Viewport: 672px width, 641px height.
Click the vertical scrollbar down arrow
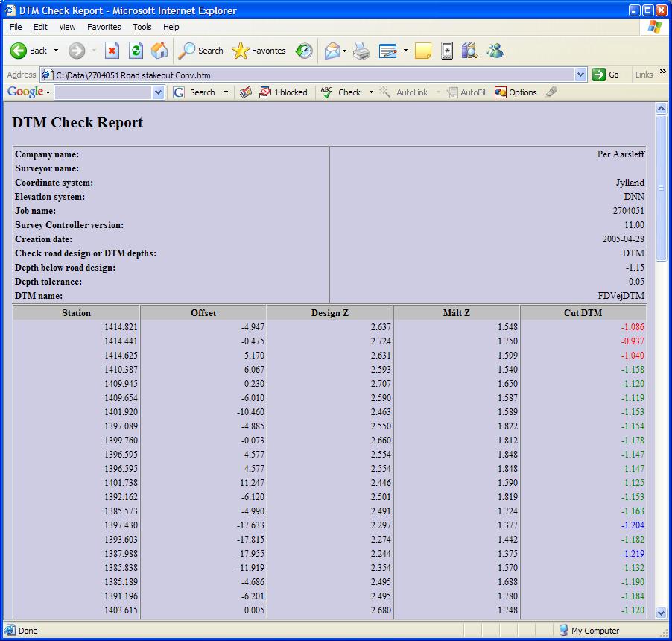click(661, 613)
